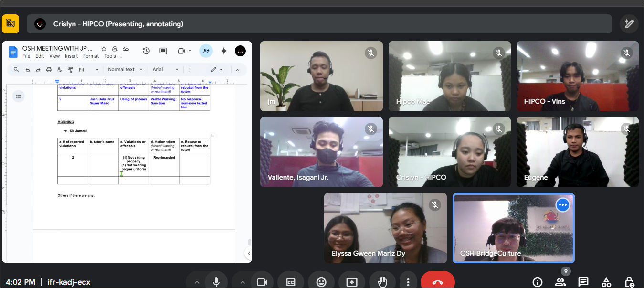Screen dimensions: 644x288
Task: Star the OSH MEETING document
Action: (104, 49)
